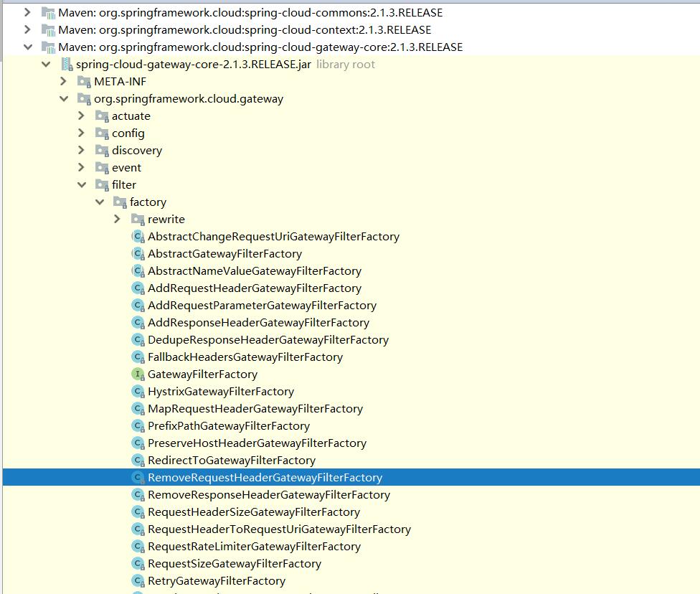Click the actuate package icon
The height and width of the screenshot is (594, 700).
[x=103, y=116]
